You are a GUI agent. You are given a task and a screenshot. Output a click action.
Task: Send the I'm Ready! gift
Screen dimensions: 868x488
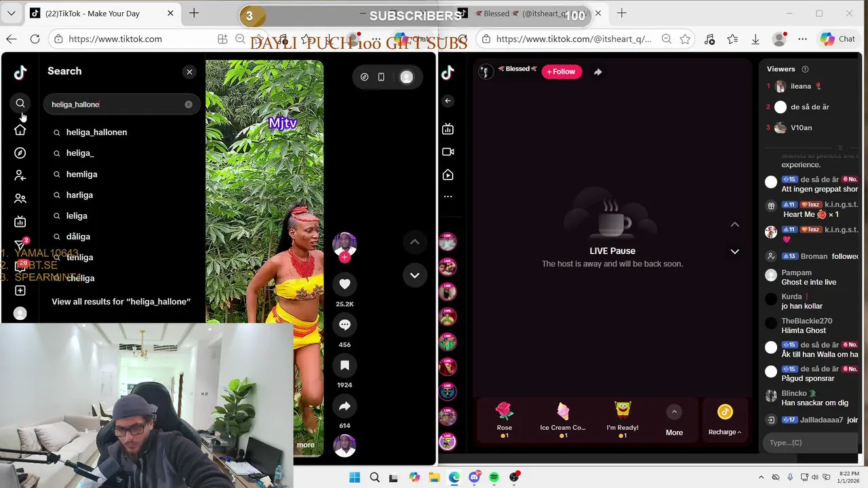tap(623, 419)
